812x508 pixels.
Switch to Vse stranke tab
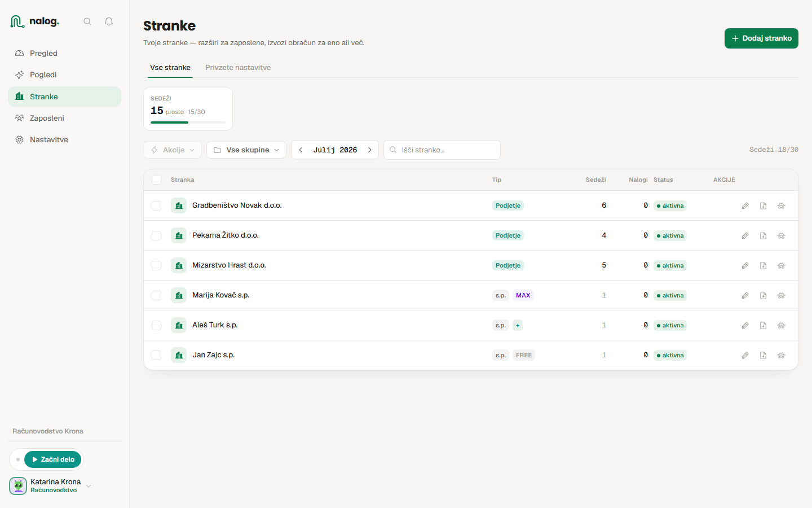(170, 67)
